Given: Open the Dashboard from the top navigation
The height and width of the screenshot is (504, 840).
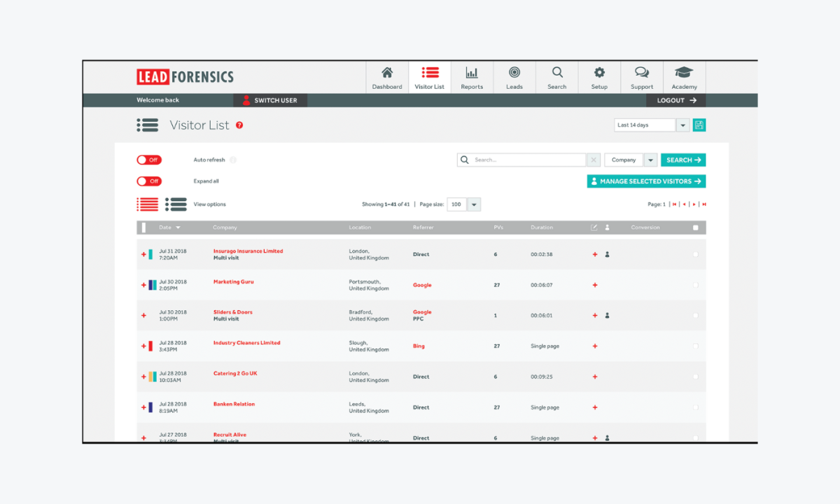Looking at the screenshot, I should 386,77.
